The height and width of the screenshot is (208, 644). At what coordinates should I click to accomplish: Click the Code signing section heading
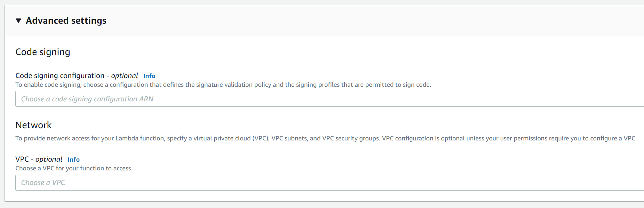pos(43,52)
